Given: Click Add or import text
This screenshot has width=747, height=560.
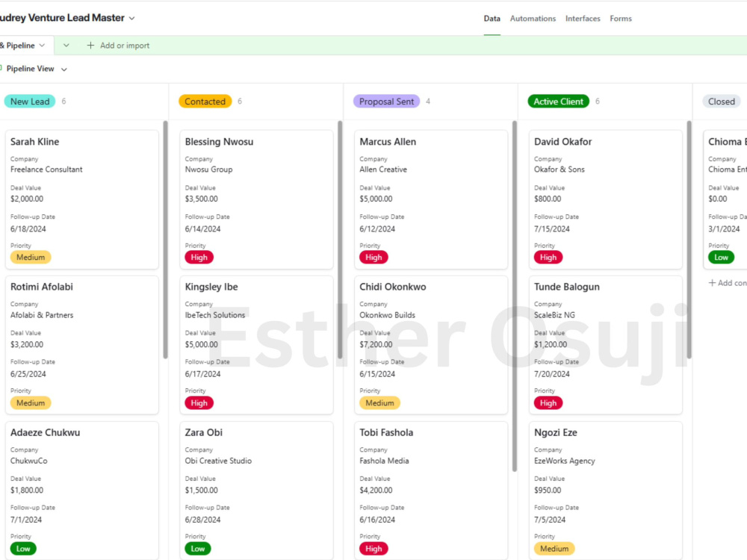Looking at the screenshot, I should point(124,46).
